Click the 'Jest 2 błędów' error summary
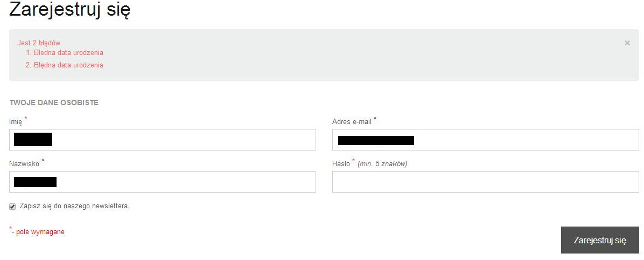644x260 pixels. coord(39,43)
